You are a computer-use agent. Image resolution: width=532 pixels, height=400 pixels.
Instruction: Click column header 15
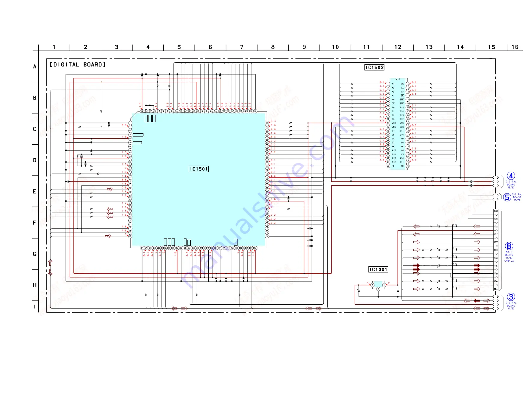491,47
